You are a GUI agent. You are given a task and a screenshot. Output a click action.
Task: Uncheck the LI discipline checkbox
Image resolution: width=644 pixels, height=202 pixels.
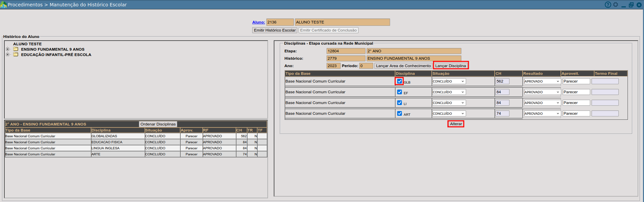tap(400, 103)
